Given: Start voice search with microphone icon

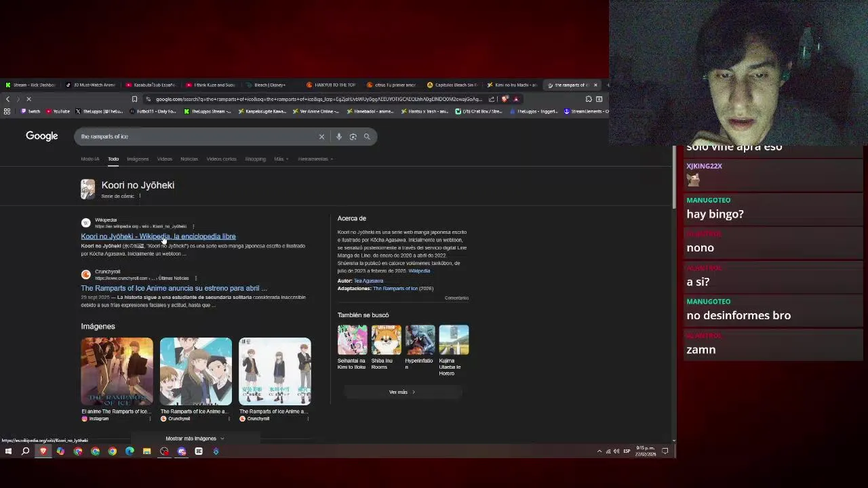Looking at the screenshot, I should [x=339, y=137].
